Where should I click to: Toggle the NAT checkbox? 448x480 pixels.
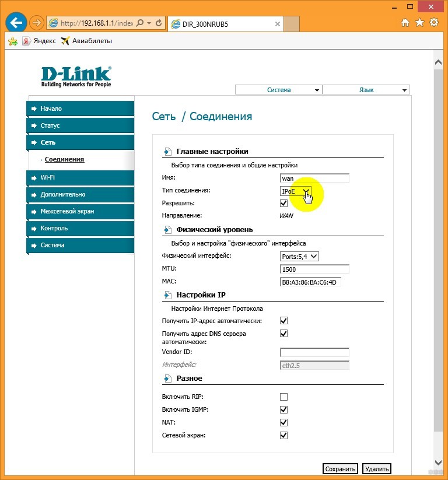tap(283, 423)
